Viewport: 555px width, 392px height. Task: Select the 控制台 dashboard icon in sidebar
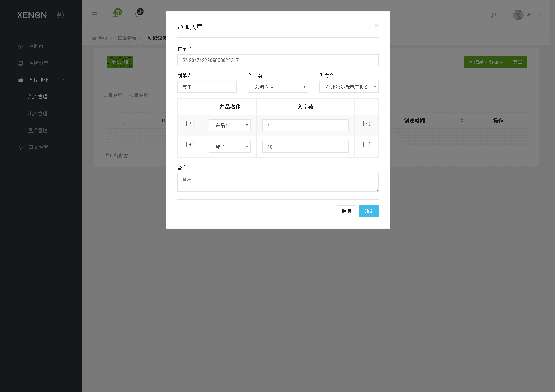(20, 46)
